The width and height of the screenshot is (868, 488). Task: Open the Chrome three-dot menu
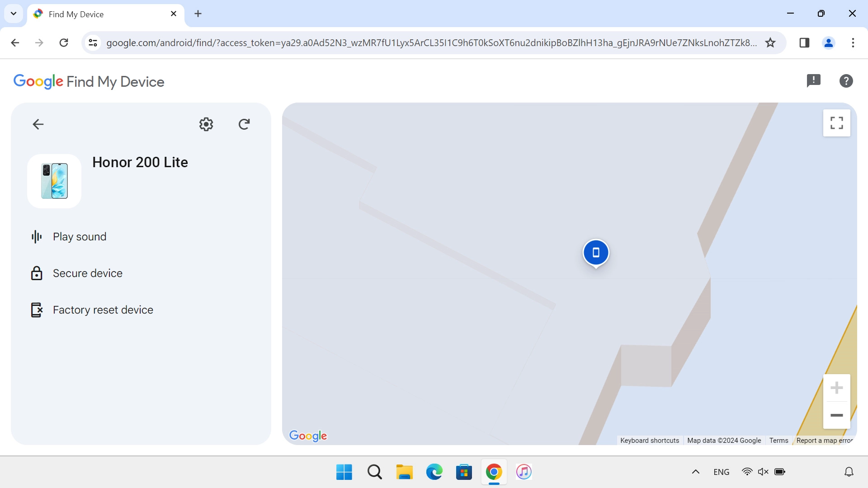click(854, 42)
